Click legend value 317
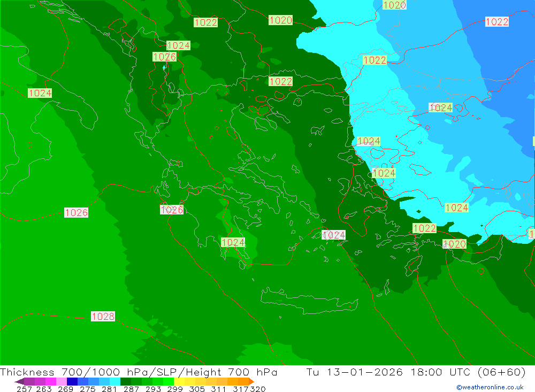The image size is (535, 392). (x=241, y=389)
